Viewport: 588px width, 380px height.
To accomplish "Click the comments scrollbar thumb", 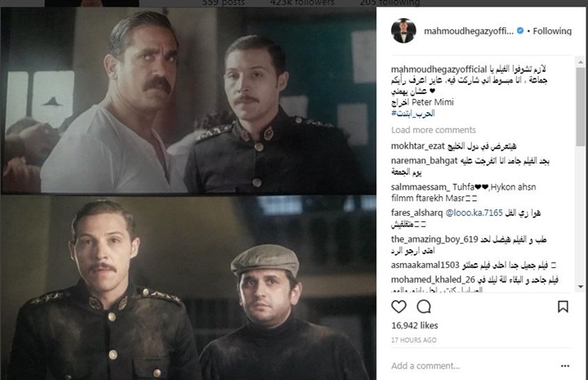I will pos(581,107).
